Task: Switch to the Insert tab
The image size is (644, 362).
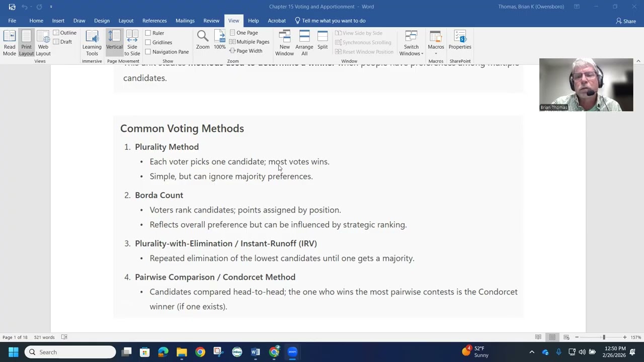Action: coord(58,21)
